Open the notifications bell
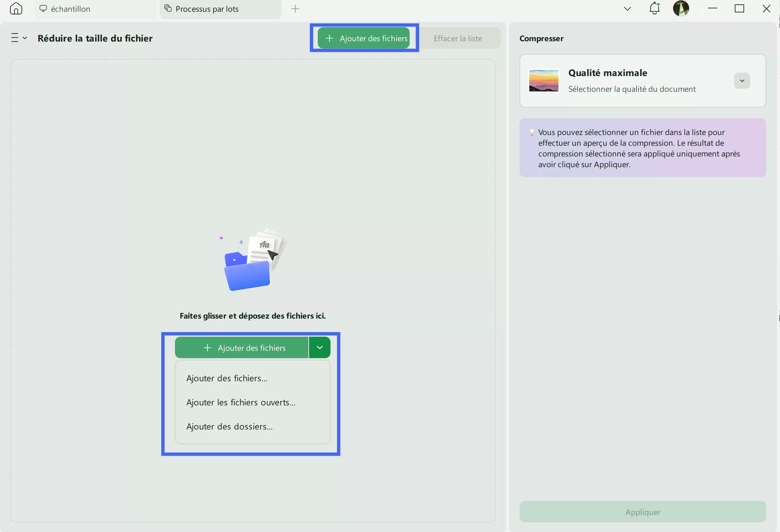The height and width of the screenshot is (532, 780). [654, 8]
